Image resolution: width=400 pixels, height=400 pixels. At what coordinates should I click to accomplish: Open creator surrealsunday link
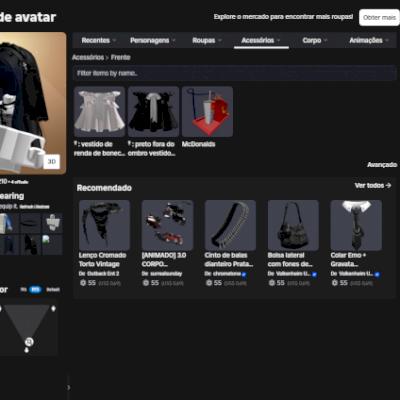pyautogui.click(x=166, y=274)
